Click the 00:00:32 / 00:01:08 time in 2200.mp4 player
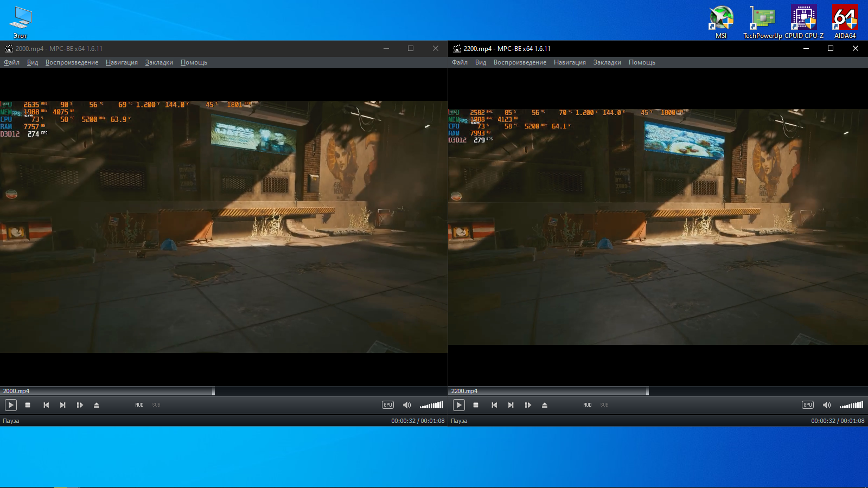The width and height of the screenshot is (868, 488). 838,421
